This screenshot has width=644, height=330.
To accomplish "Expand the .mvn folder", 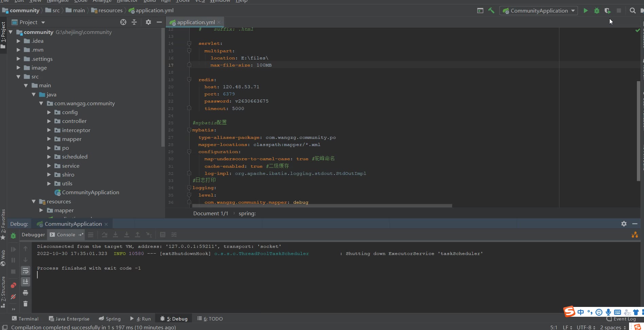I will point(18,50).
